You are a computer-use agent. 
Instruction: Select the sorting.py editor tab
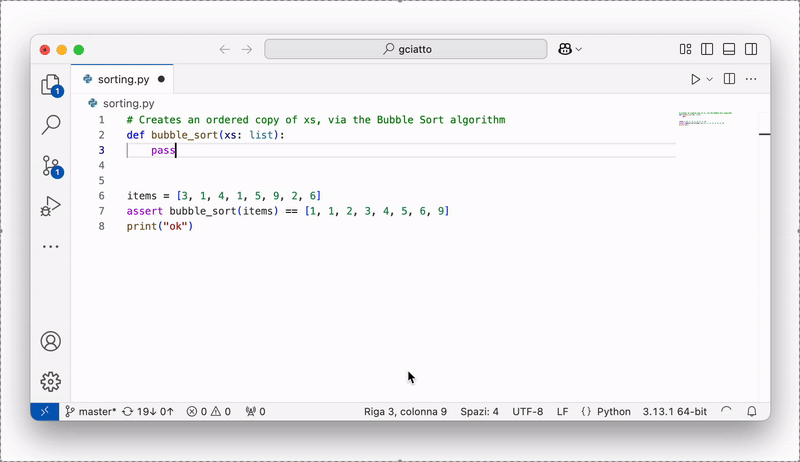[x=122, y=79]
